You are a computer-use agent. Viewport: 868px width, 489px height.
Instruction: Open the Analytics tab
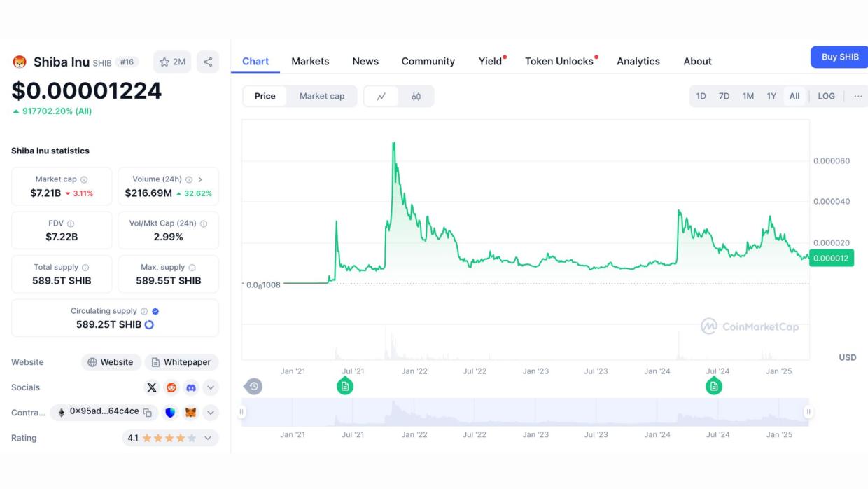point(638,62)
